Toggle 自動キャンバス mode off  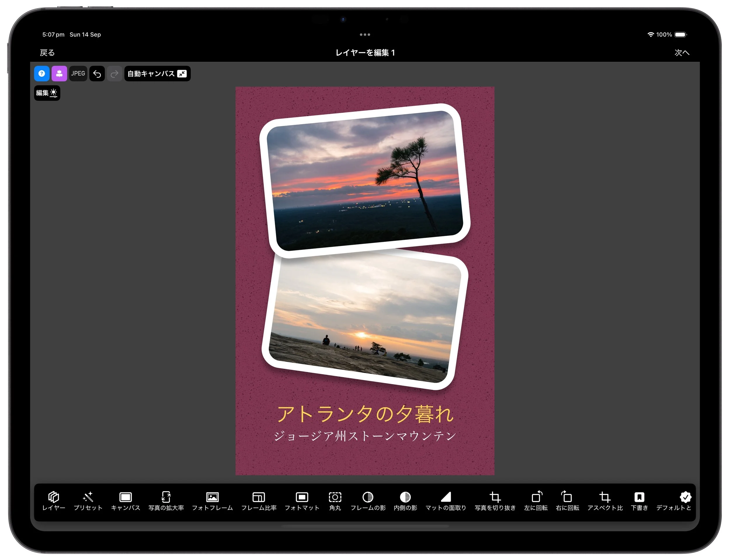point(157,73)
